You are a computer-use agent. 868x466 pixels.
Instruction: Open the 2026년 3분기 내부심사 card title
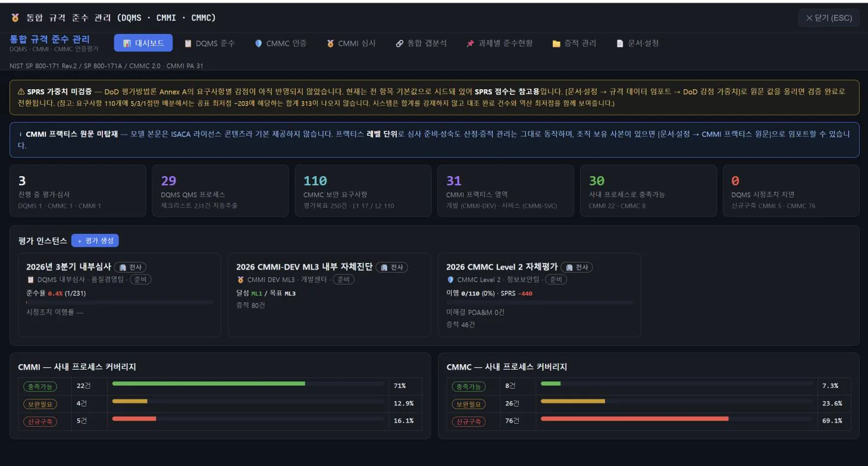pyautogui.click(x=68, y=267)
